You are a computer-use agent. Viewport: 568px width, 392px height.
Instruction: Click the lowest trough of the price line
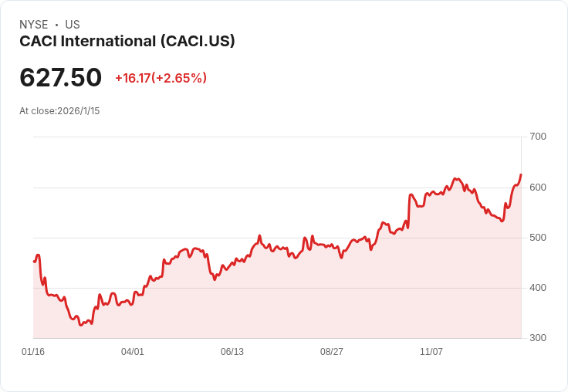pyautogui.click(x=81, y=325)
